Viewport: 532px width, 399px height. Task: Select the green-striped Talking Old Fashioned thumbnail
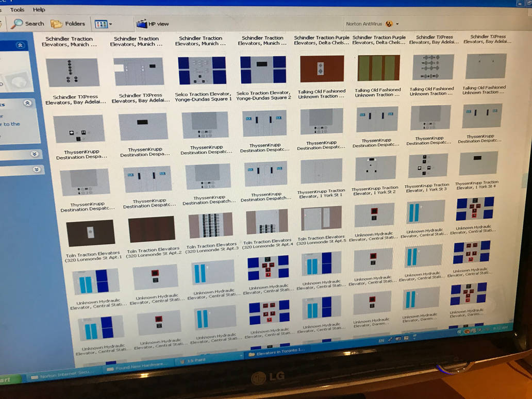378,68
